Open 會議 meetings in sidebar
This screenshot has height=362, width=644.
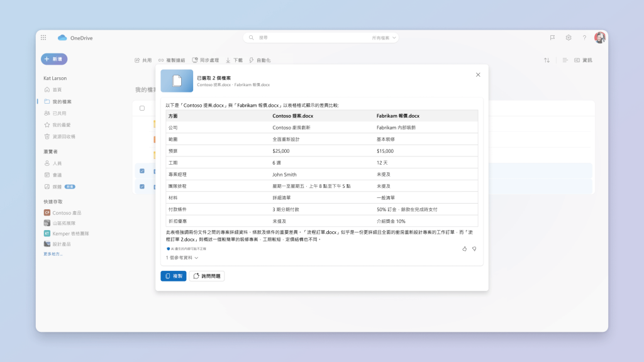click(x=53, y=175)
